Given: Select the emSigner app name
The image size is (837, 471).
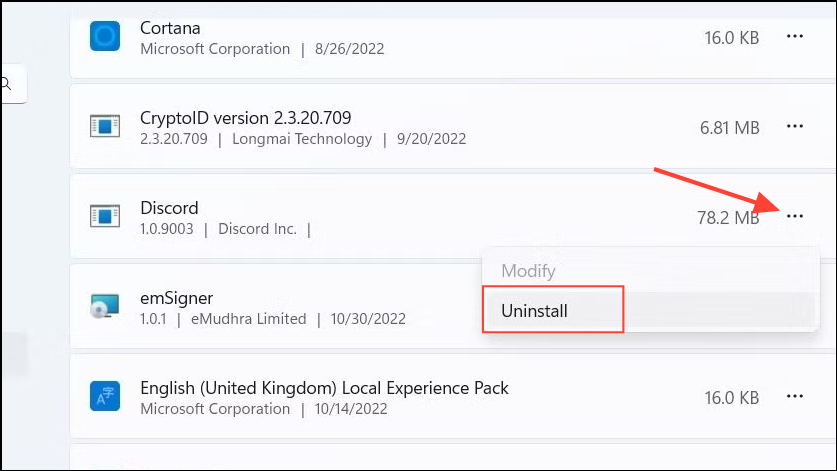Looking at the screenshot, I should [177, 298].
